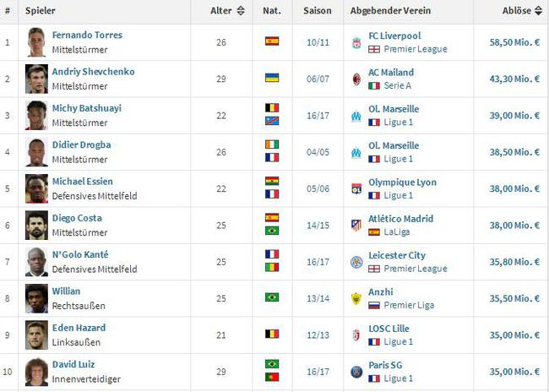The image size is (549, 392).
Task: Open Michy Batshuayi's Ol. Marseille club link
Action: pyautogui.click(x=393, y=109)
